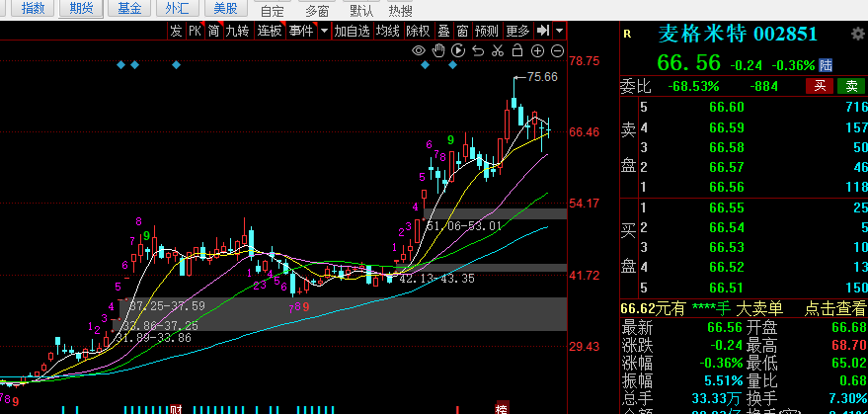Click the 叠 overlay button
This screenshot has height=414, width=868.
[444, 31]
